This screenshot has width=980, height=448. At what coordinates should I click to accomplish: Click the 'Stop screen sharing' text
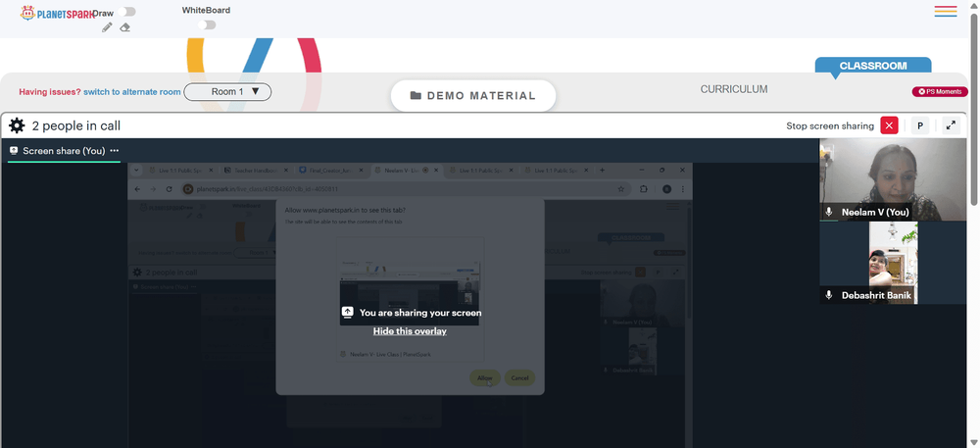pos(830,125)
